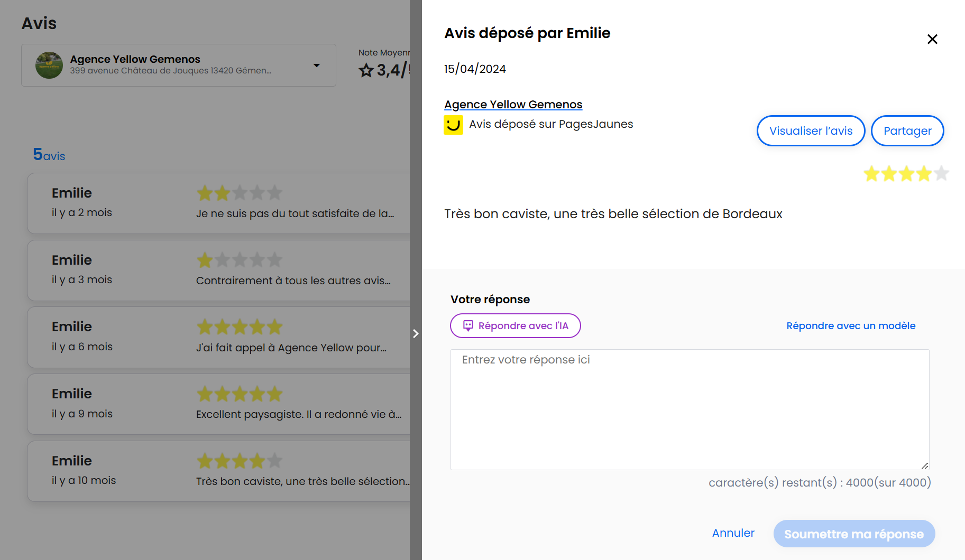Click the four-star rating in the review panel
Viewport: 965px width, 560px height.
click(x=906, y=173)
